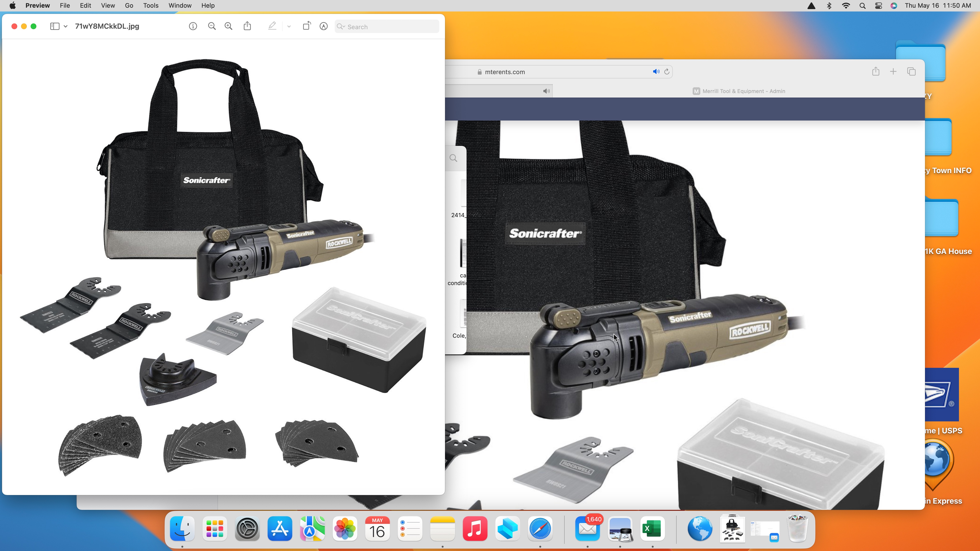Open Control Center in menu bar
980x551 pixels.
[878, 6]
